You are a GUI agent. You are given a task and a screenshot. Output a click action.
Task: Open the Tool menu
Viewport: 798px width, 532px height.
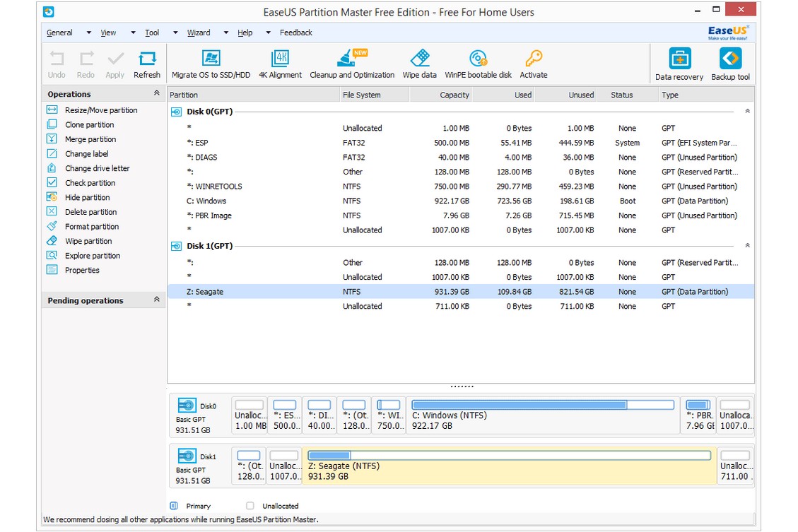click(152, 32)
